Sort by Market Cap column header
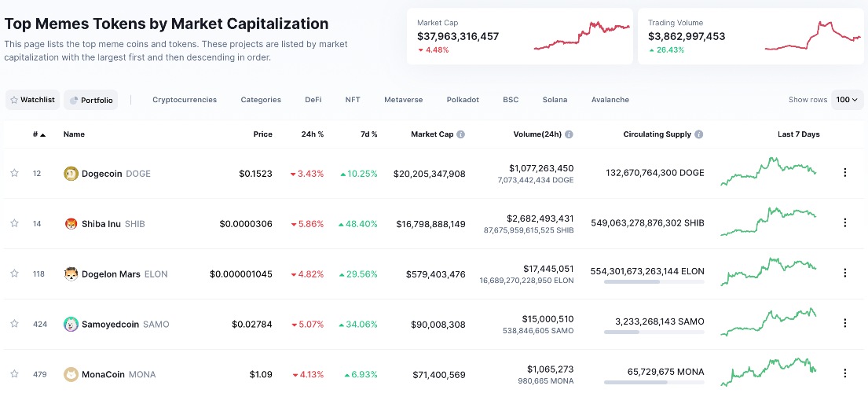 (432, 134)
